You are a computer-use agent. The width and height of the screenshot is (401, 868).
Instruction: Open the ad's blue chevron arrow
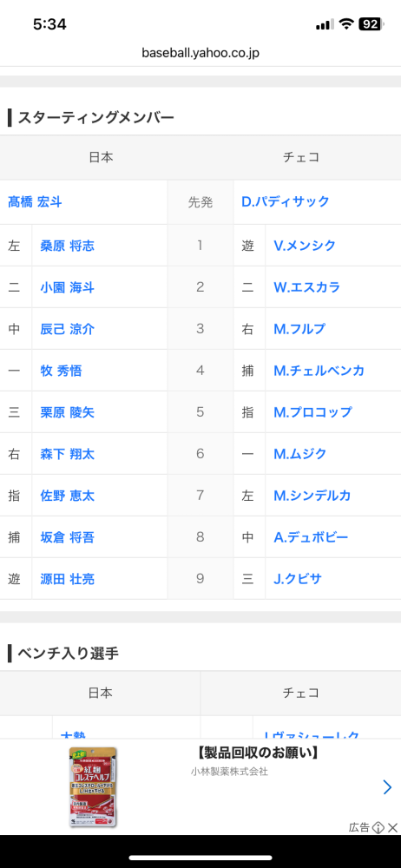coord(387,787)
